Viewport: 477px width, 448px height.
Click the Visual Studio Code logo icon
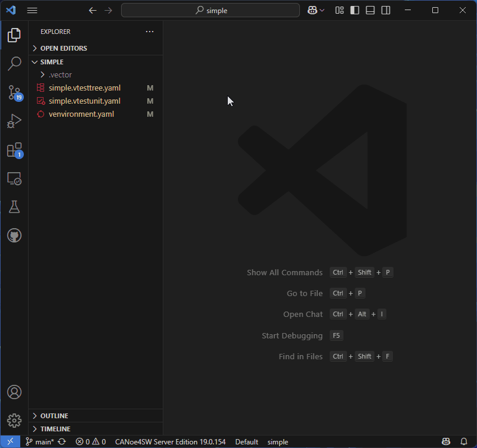[x=11, y=10]
